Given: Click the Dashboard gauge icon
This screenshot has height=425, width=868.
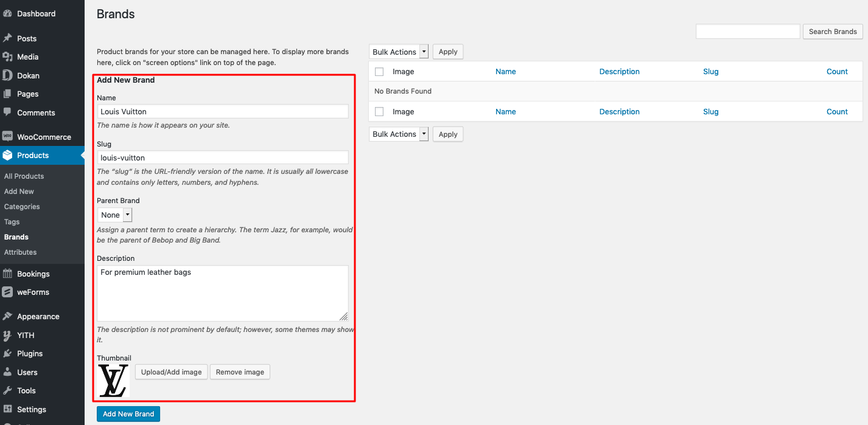Looking at the screenshot, I should click(7, 13).
